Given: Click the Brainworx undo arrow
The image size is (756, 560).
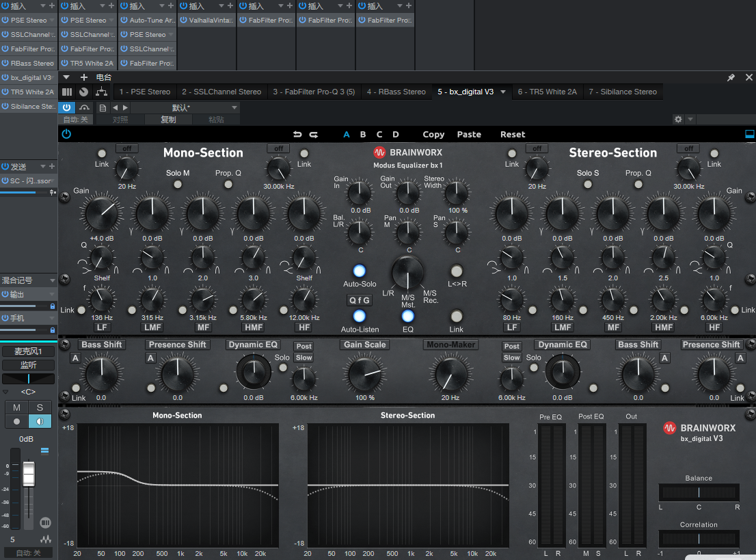Looking at the screenshot, I should (x=297, y=135).
